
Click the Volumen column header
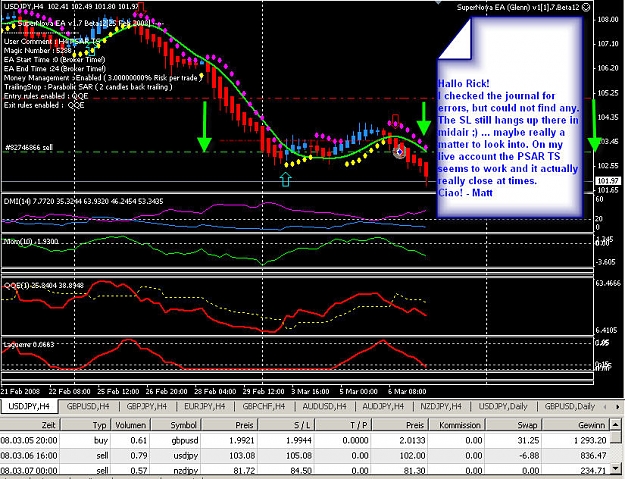(130, 425)
